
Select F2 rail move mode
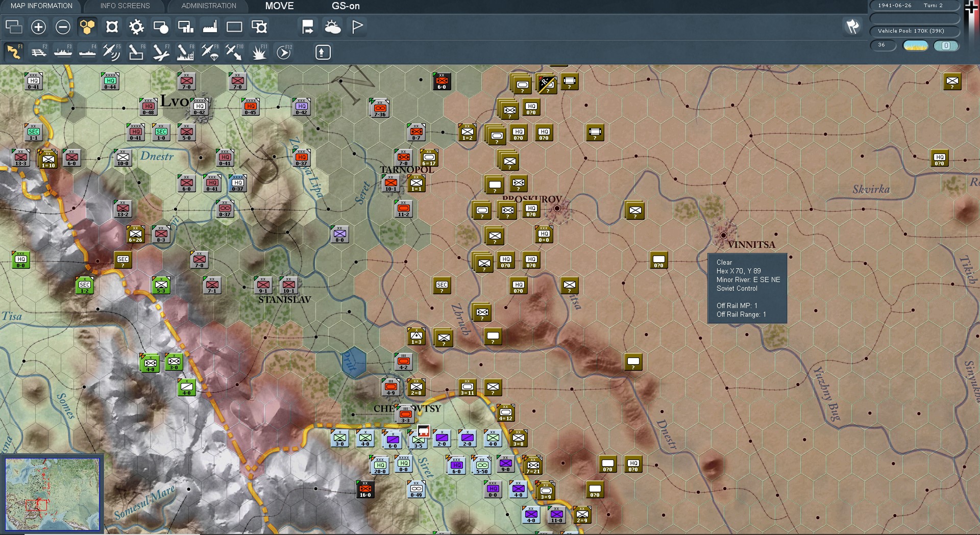pyautogui.click(x=38, y=52)
